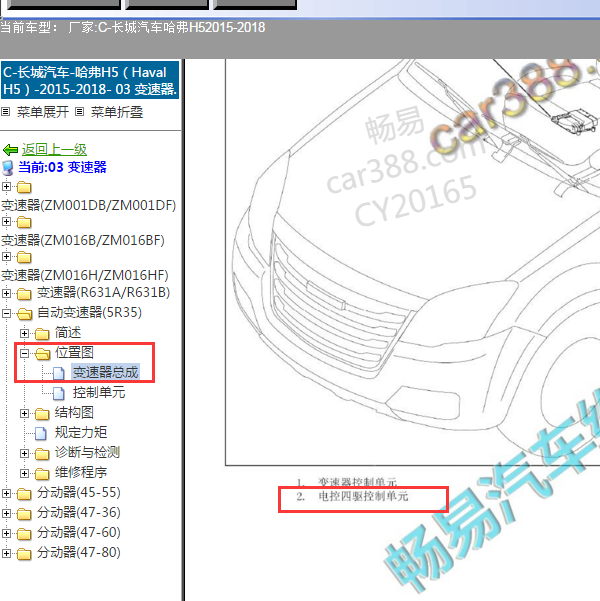The height and width of the screenshot is (601, 600).
Task: Click 当前车型 status text at top
Action: (133, 27)
